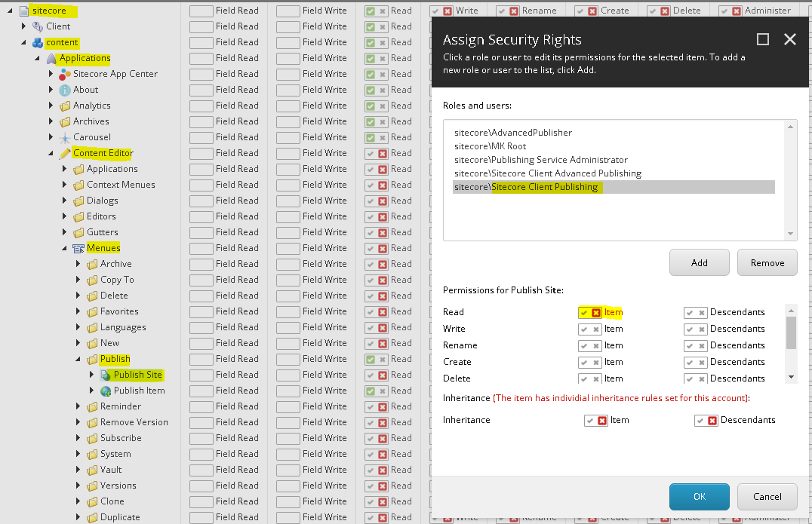Select sitecore\AdvancedPublisher in roles list
This screenshot has width=812, height=524.
(x=512, y=133)
